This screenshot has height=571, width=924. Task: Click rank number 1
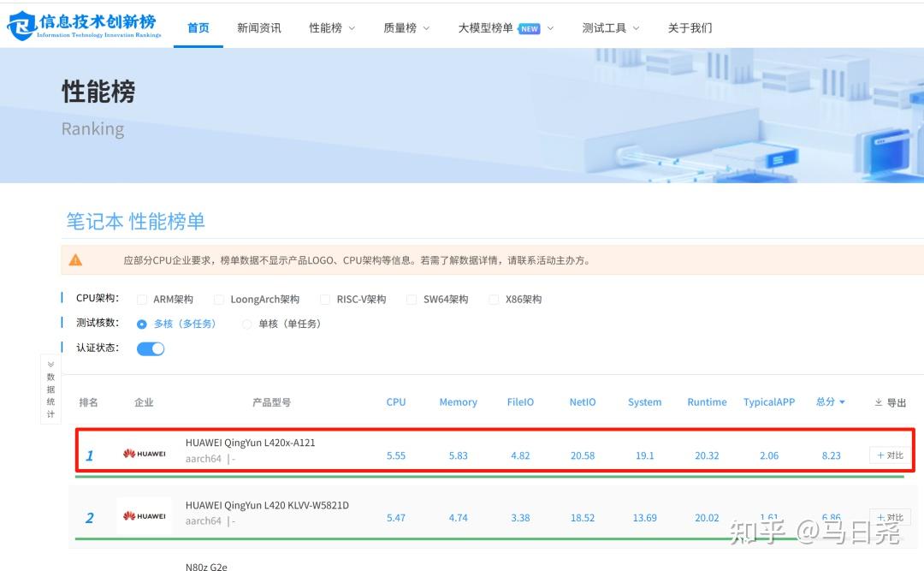point(90,455)
